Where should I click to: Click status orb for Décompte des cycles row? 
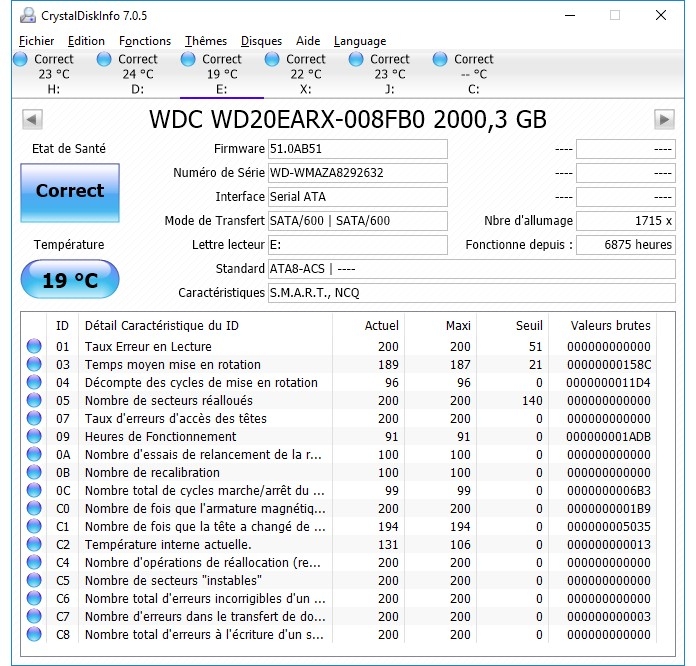(34, 382)
